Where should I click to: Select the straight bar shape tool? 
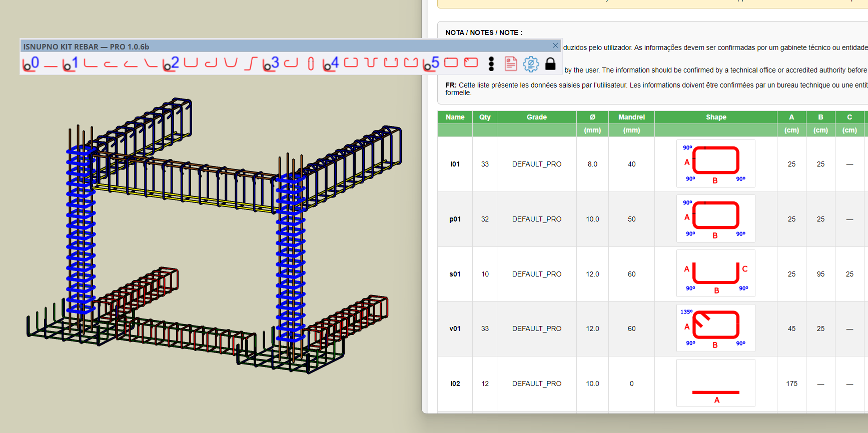51,64
